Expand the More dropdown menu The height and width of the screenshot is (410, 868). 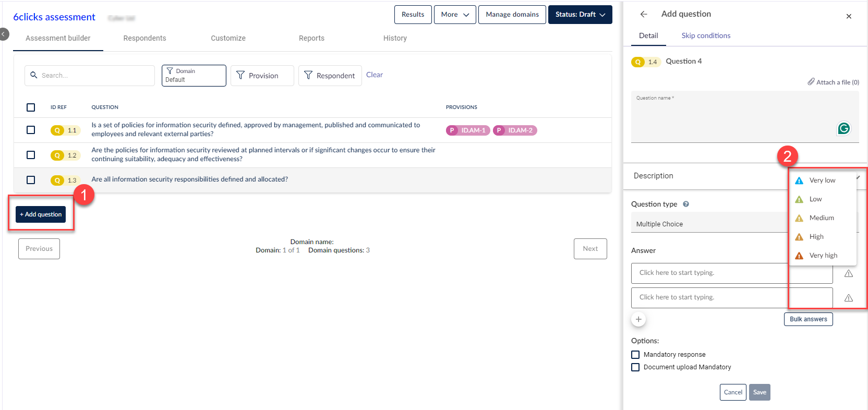(454, 15)
